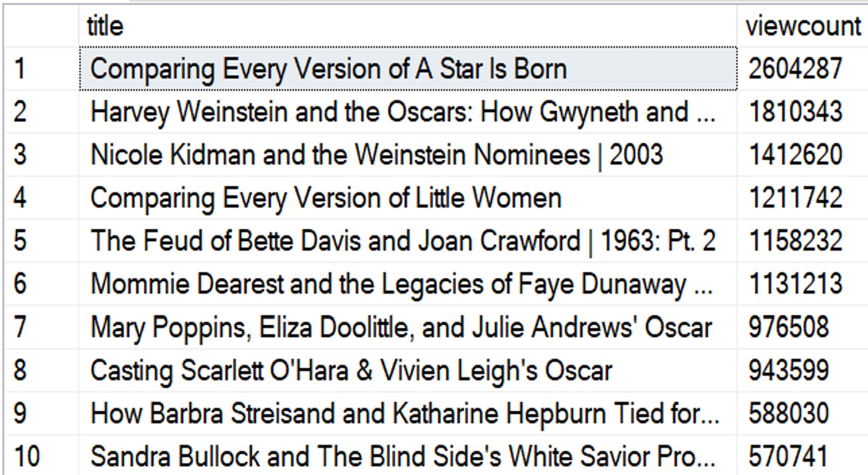Viewport: 868px width, 475px height.
Task: Select the Sandra Bullock Blind Side cell
Action: coord(408,456)
